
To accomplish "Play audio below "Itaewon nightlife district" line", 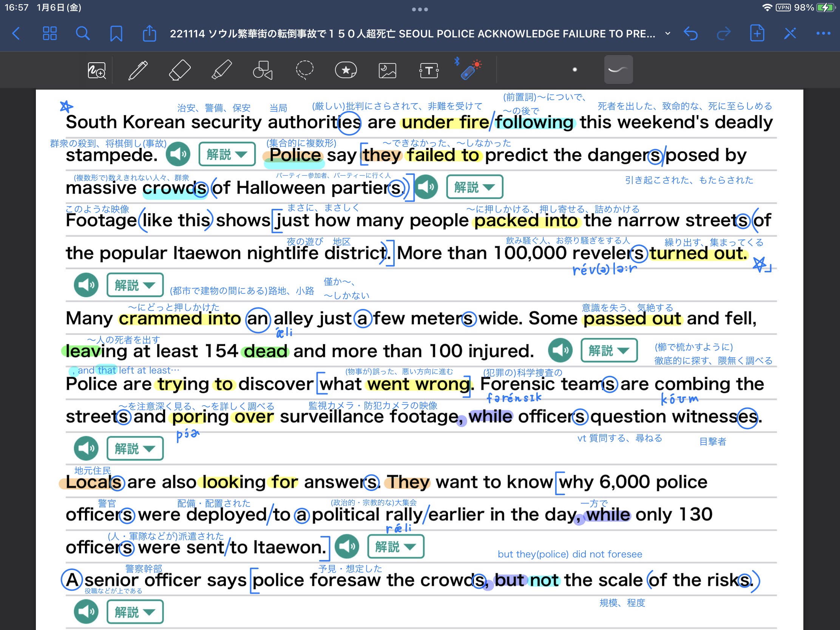I will [86, 285].
